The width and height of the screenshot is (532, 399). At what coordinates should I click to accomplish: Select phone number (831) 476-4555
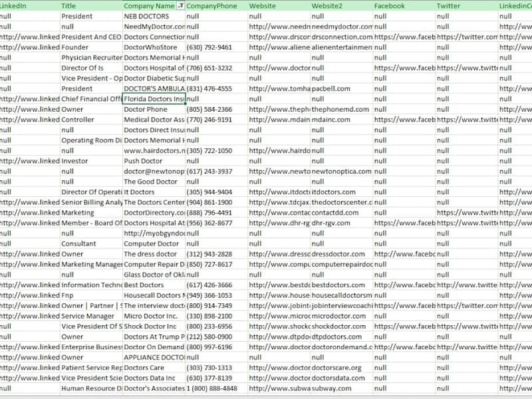[x=217, y=88]
